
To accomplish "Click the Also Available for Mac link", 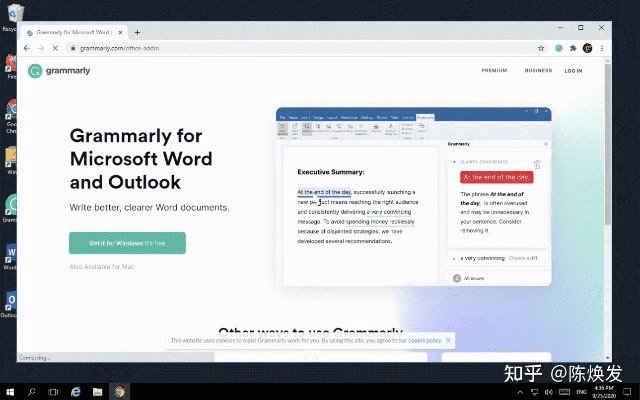I will (x=101, y=267).
